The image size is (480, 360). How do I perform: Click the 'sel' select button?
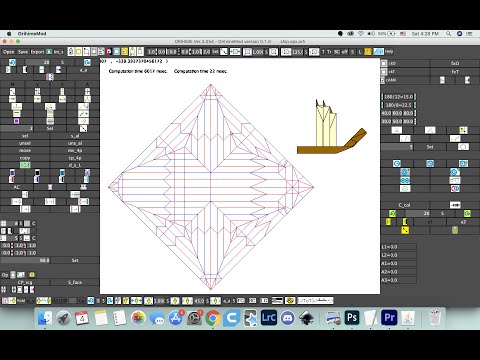25,136
